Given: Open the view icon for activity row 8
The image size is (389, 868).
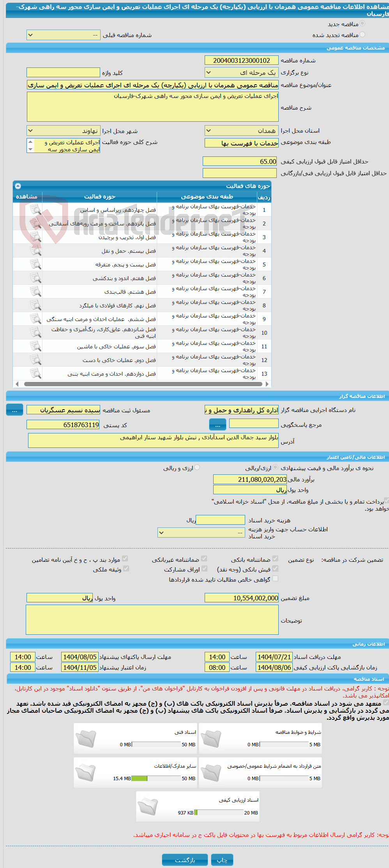Looking at the screenshot, I should click(35, 305).
